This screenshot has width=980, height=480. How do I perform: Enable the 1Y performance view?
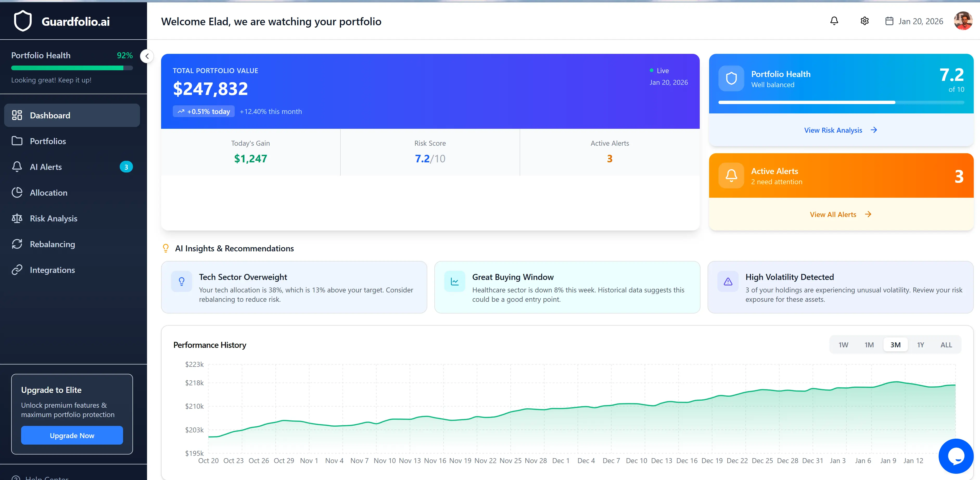[921, 345]
